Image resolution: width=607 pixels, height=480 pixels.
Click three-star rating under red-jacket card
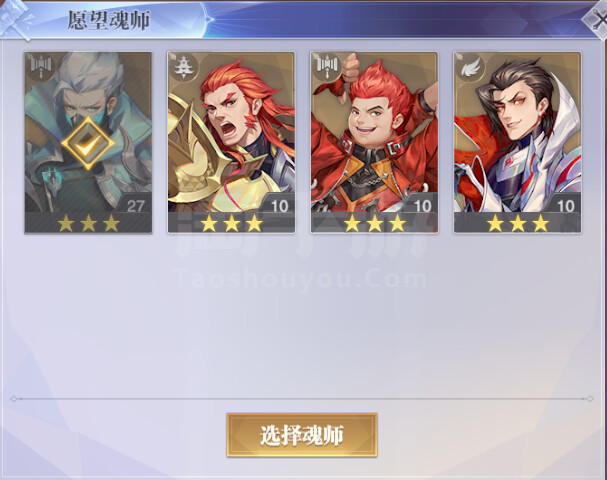pyautogui.click(x=375, y=223)
